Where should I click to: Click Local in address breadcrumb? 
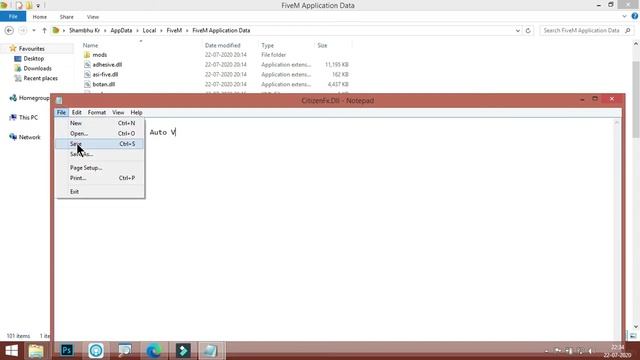click(149, 31)
